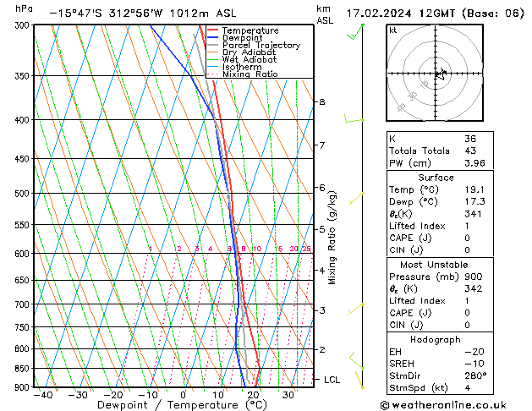Select the 800 pressure level label

(24, 349)
